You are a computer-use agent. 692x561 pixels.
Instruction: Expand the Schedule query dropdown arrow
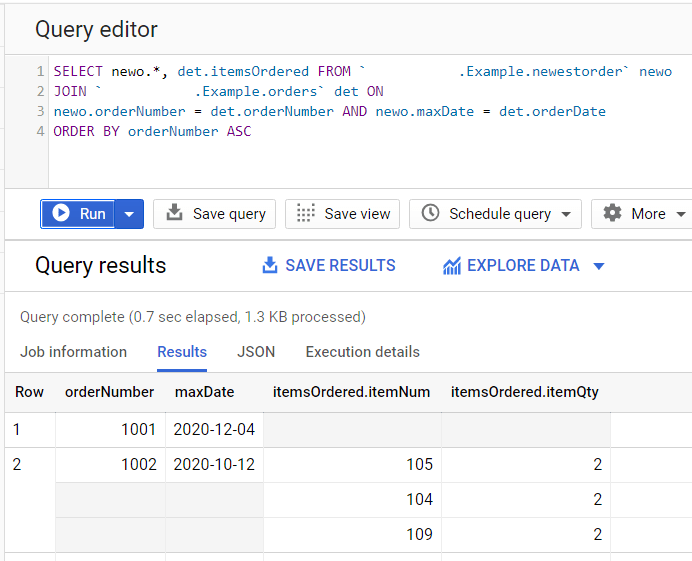coord(566,214)
